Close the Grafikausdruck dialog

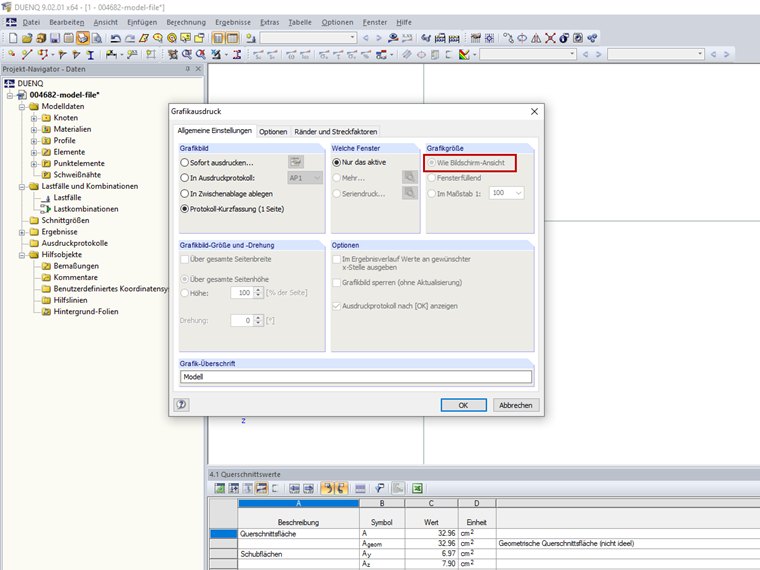tap(534, 111)
